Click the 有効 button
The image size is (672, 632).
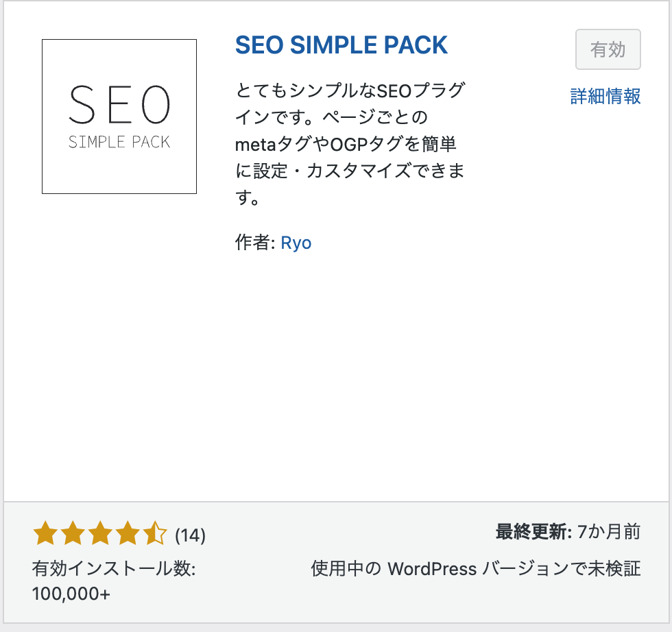(x=608, y=49)
